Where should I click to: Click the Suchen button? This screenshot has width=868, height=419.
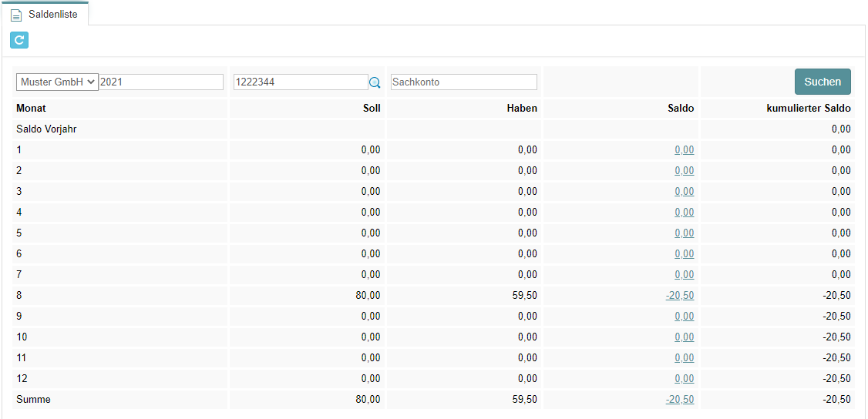[x=823, y=82]
